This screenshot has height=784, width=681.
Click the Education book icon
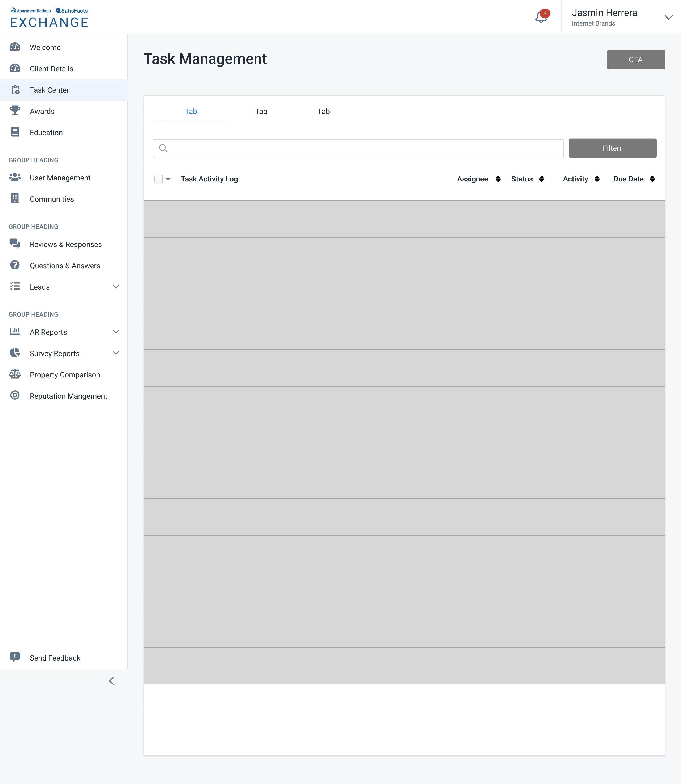(14, 132)
